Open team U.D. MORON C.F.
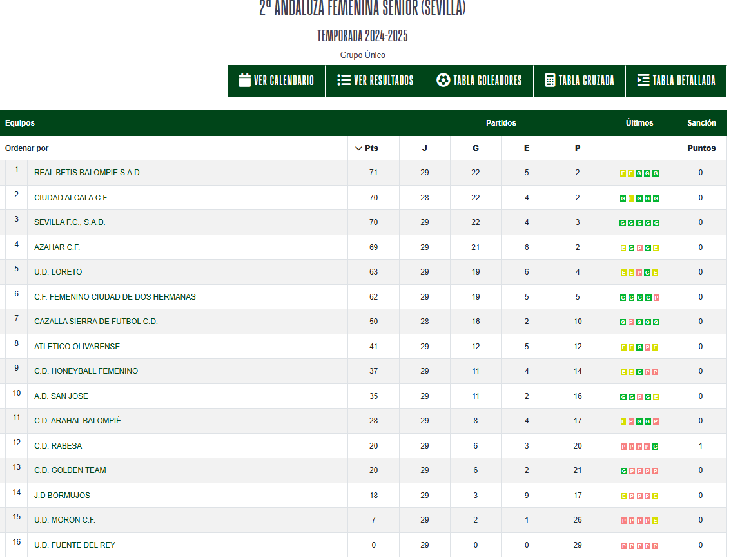The height and width of the screenshot is (560, 731). [65, 521]
